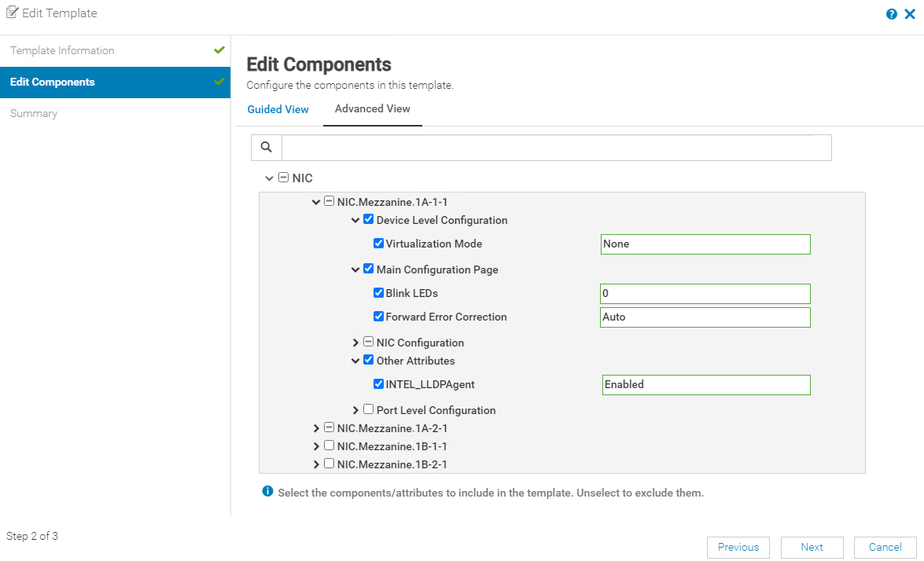Enable the Port Level Configuration checkbox

coord(368,409)
